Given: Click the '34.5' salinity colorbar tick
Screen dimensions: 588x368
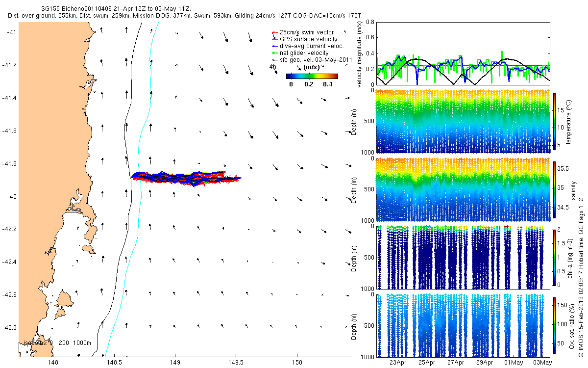Looking at the screenshot, I should click(x=563, y=208).
